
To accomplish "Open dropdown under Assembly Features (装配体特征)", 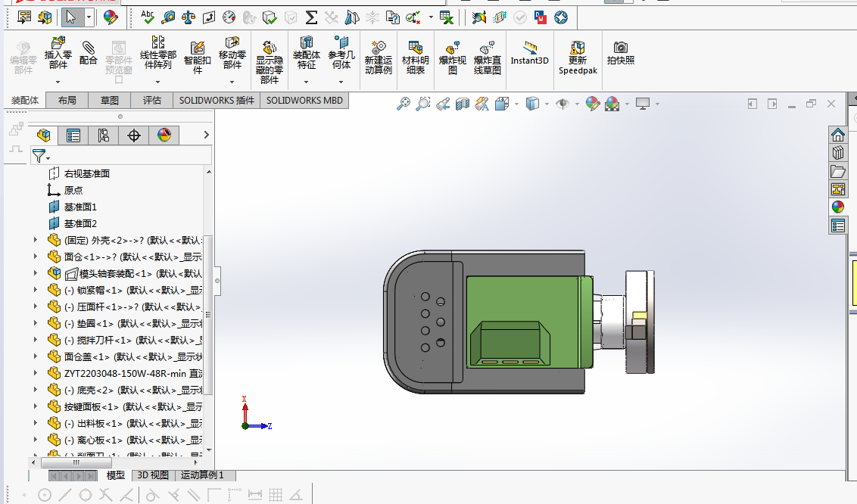I will tap(306, 82).
